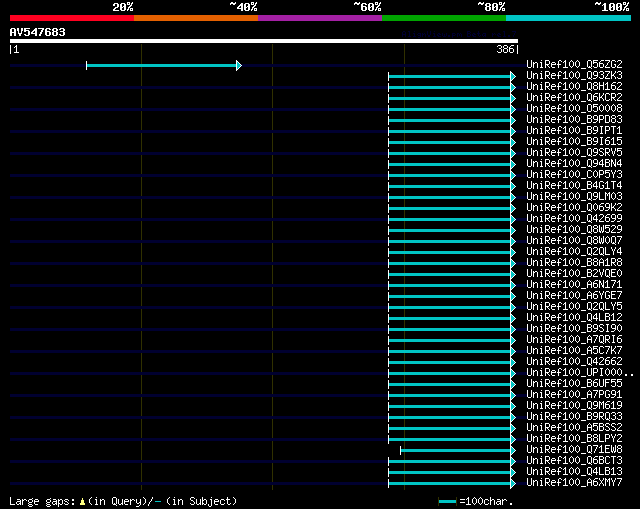This screenshot has width=640, height=509.
Task: Select hit UniRef100_B6UF55
Action: tap(574, 384)
